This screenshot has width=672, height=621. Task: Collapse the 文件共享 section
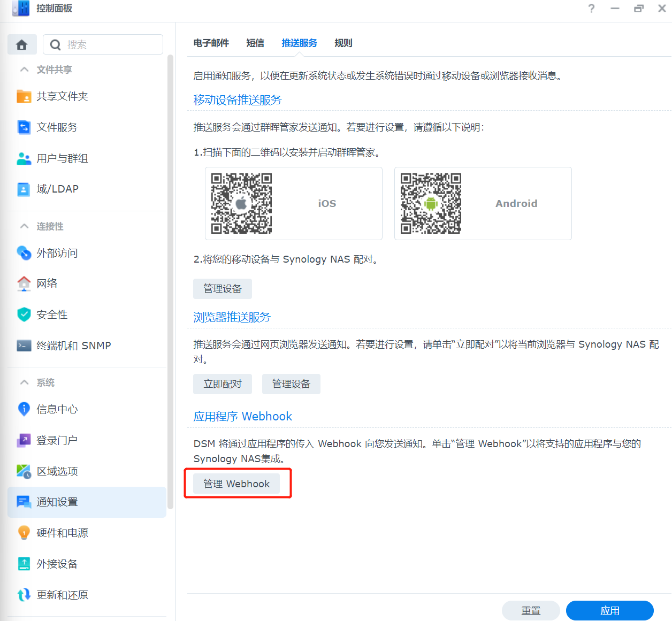point(24,70)
